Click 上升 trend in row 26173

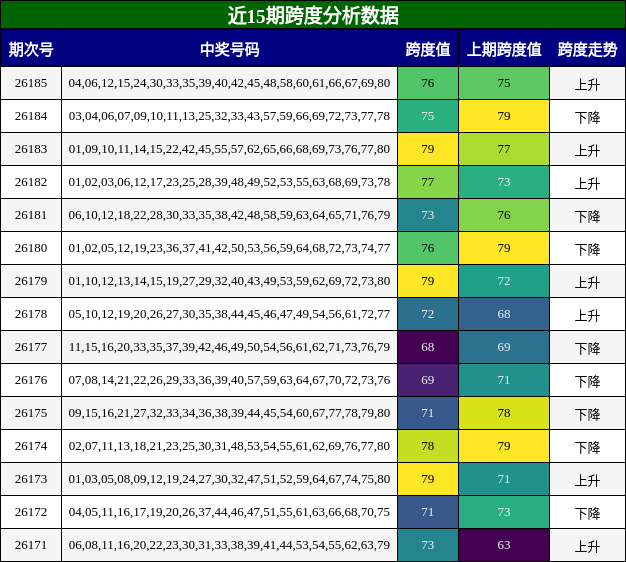587,481
